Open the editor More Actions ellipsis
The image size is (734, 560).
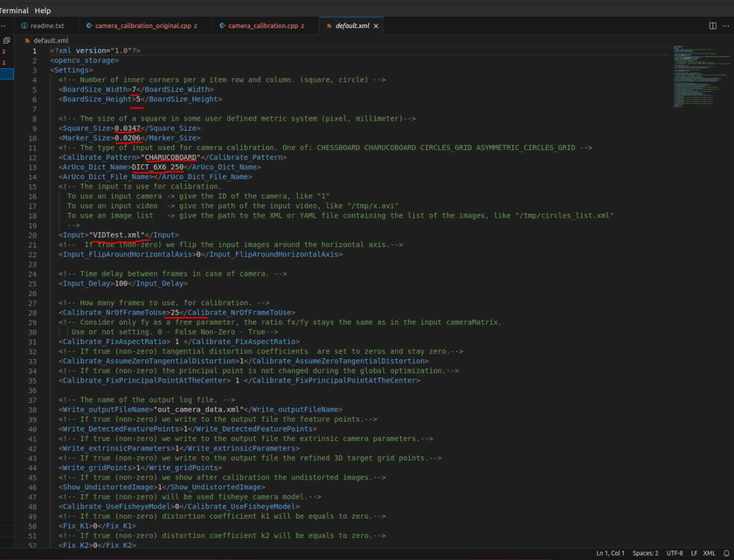pos(725,25)
